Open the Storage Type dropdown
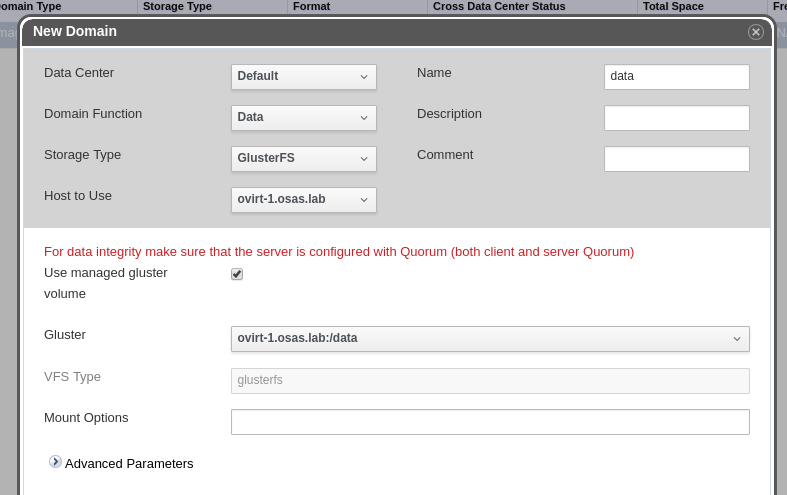Image resolution: width=787 pixels, height=495 pixels. coord(303,159)
